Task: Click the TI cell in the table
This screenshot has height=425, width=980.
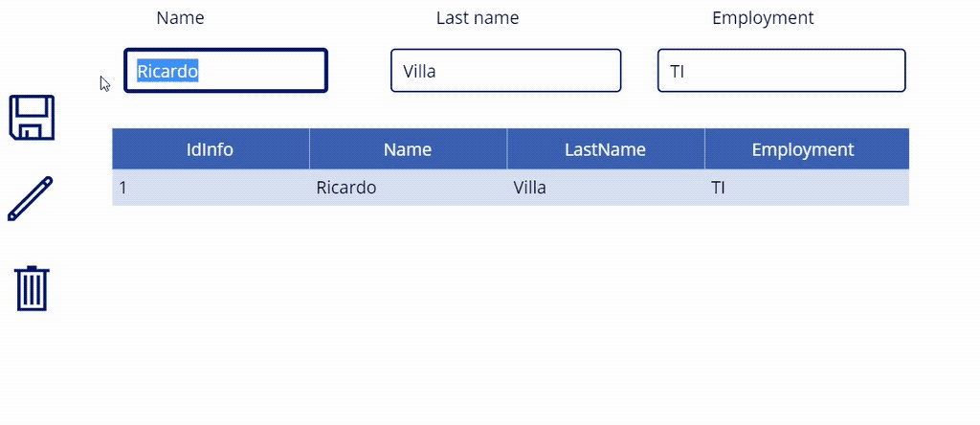Action: pos(718,188)
